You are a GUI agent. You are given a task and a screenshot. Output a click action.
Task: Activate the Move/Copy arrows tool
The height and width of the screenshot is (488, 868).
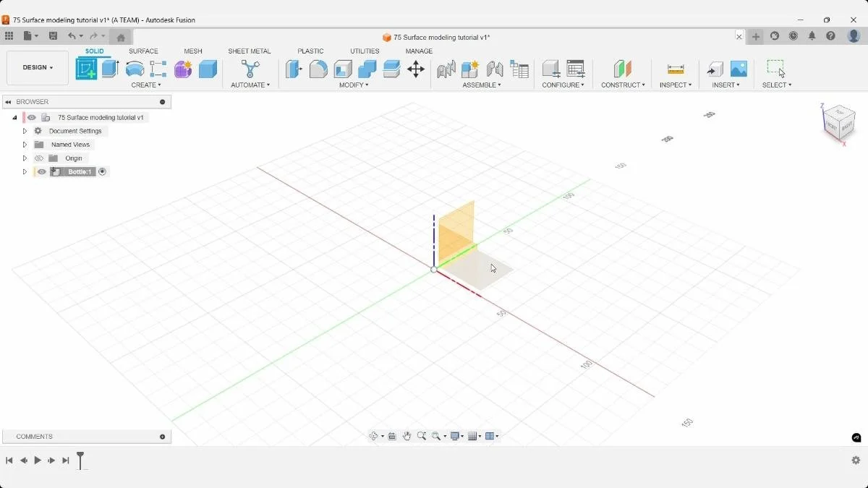click(416, 69)
